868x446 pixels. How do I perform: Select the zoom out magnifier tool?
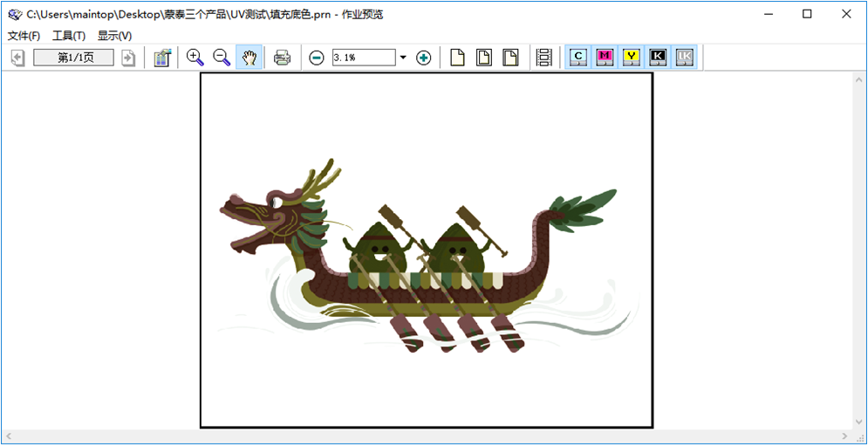pyautogui.click(x=222, y=58)
